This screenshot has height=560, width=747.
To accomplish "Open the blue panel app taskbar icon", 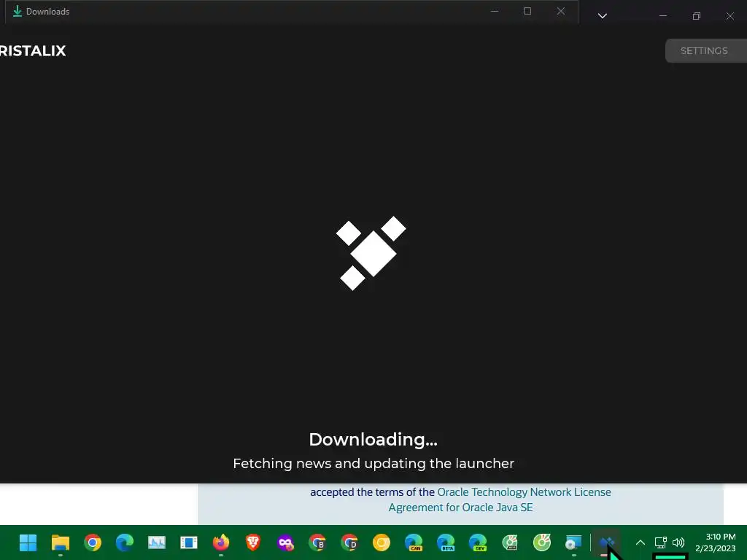I will [x=189, y=542].
